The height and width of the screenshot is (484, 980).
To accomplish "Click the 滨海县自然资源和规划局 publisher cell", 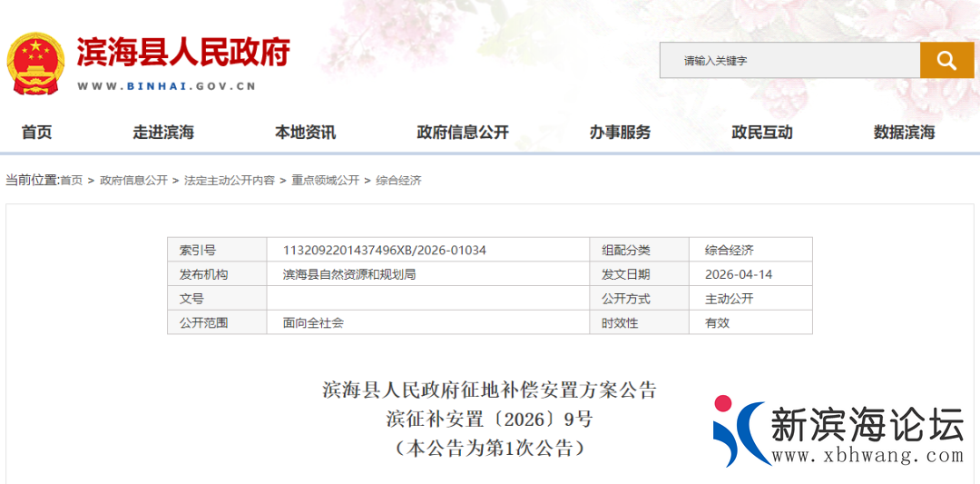I will coord(348,274).
